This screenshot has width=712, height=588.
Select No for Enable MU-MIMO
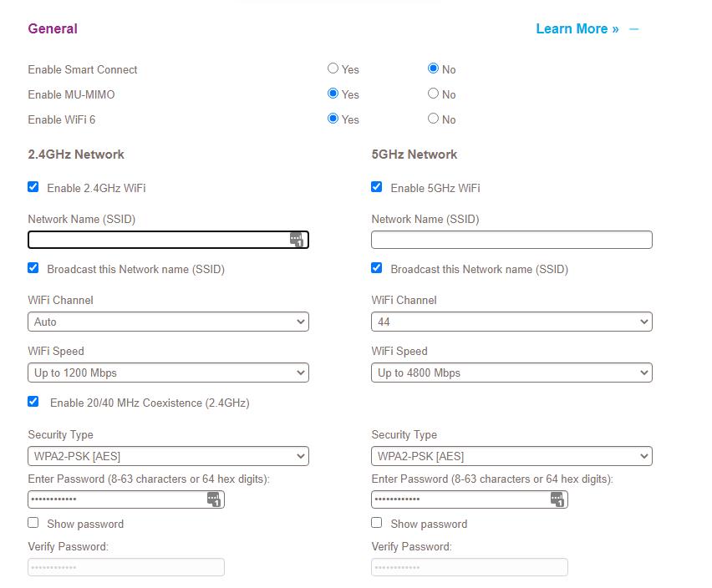pos(433,94)
